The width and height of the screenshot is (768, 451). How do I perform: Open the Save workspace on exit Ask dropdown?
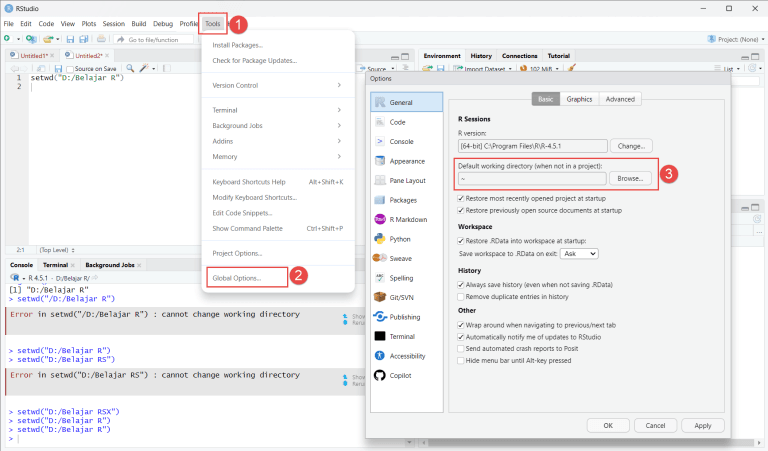click(x=579, y=254)
